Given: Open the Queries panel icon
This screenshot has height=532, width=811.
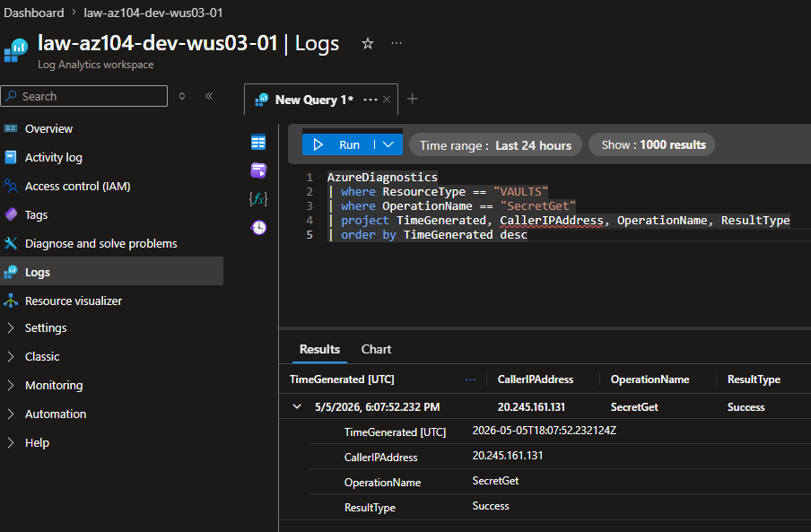Looking at the screenshot, I should click(258, 170).
